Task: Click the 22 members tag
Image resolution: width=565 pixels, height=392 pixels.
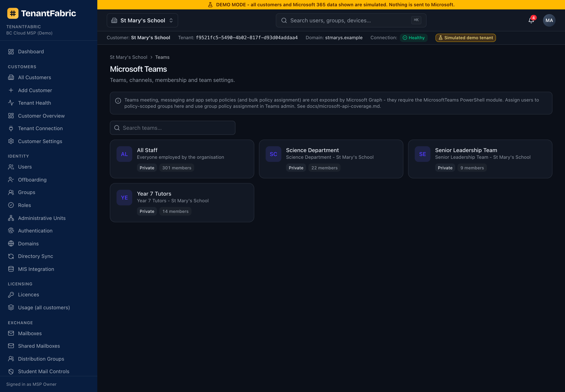Action: pos(324,168)
